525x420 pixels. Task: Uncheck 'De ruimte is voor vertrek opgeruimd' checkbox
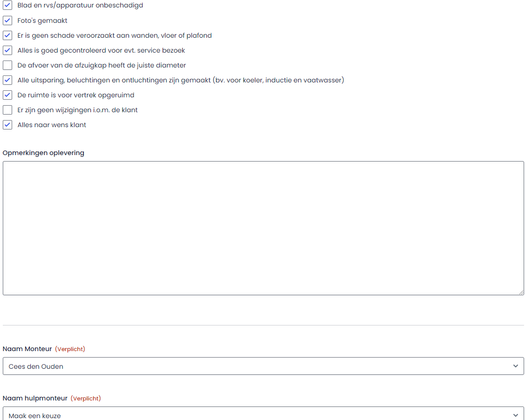pos(7,95)
